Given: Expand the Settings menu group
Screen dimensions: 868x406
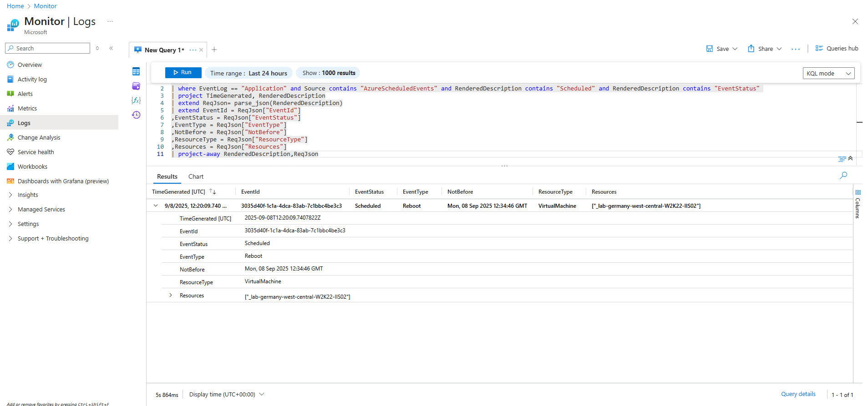Looking at the screenshot, I should click(x=10, y=224).
